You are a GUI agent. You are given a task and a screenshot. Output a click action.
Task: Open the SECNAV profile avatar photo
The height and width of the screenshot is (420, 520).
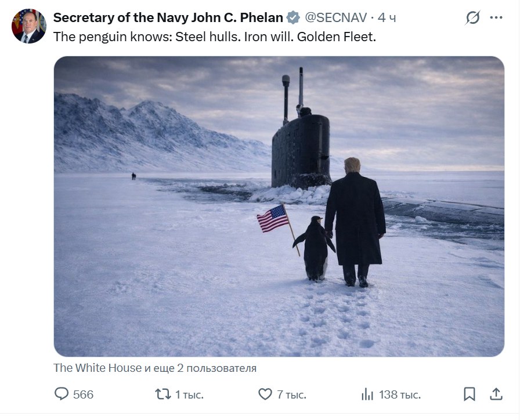[x=28, y=27]
